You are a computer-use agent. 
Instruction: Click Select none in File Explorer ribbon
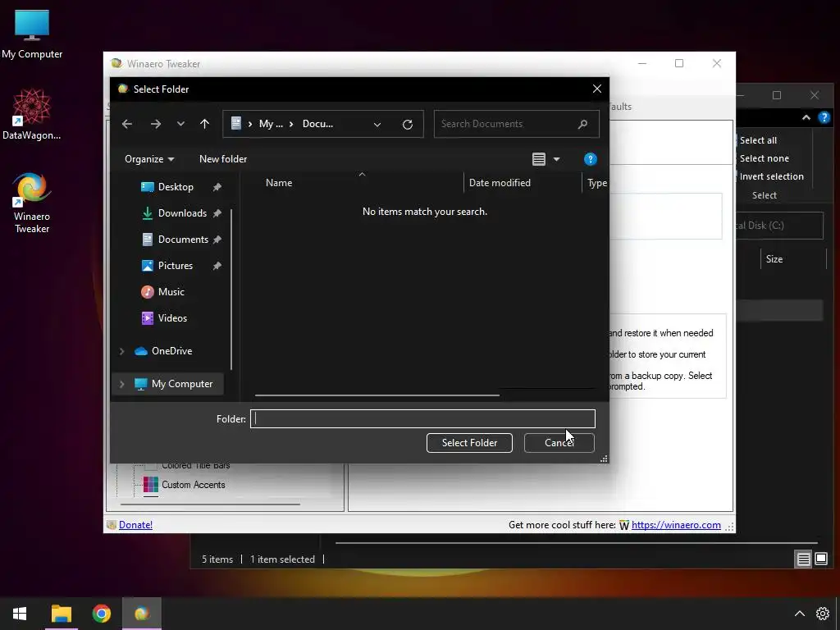tap(764, 158)
